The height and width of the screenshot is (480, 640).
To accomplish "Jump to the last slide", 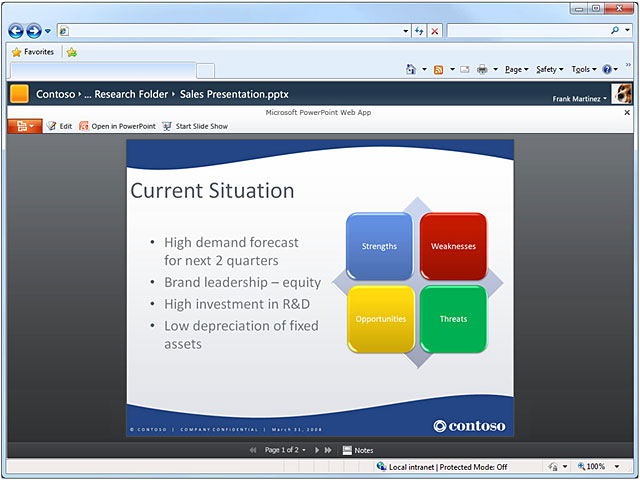I will tap(328, 451).
